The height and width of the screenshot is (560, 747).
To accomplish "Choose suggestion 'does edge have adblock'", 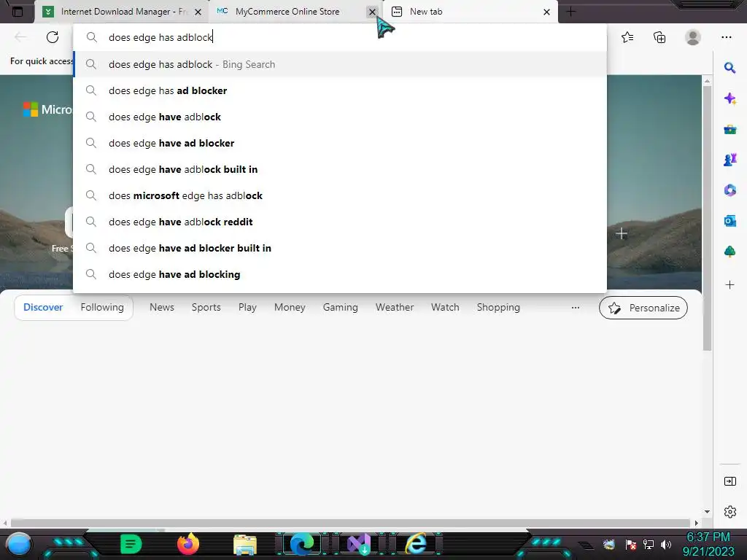I will point(340,117).
